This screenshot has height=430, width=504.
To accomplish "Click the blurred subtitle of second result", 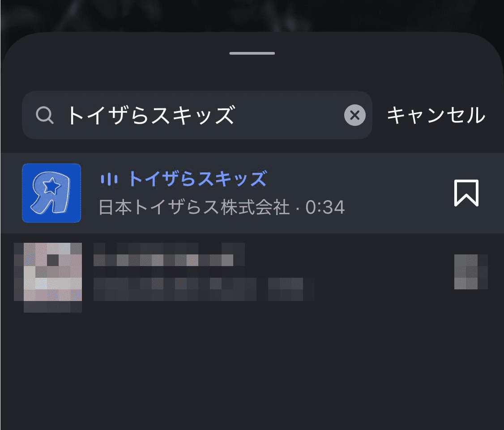I will coord(204,289).
